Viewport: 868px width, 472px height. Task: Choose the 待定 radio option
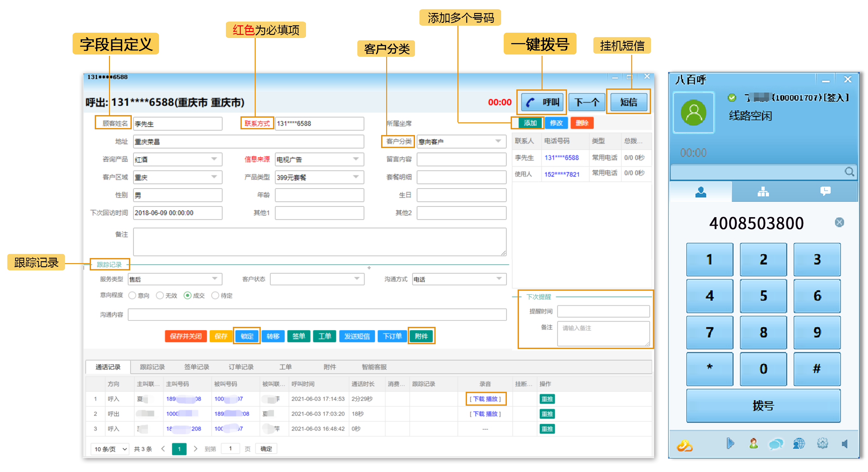(215, 296)
